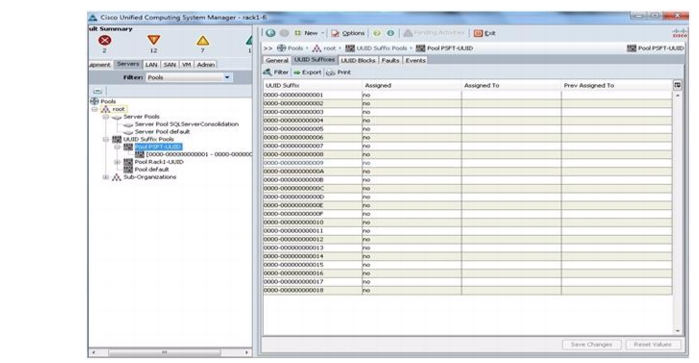
Task: Open the Faults tab
Action: coord(390,60)
